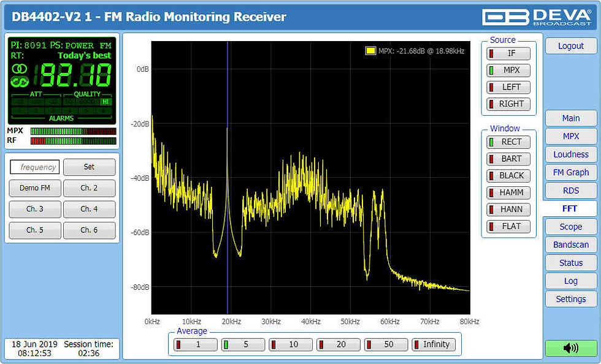601x364 pixels.
Task: Select RIGHT channel as source
Action: tap(508, 104)
